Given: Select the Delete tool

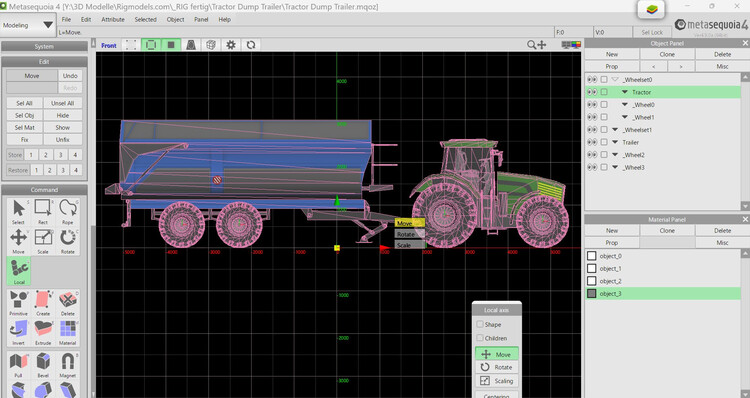Looking at the screenshot, I should click(68, 302).
